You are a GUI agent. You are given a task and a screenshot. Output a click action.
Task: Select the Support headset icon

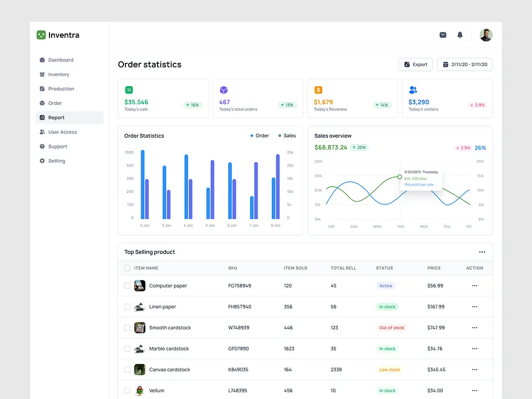43,146
